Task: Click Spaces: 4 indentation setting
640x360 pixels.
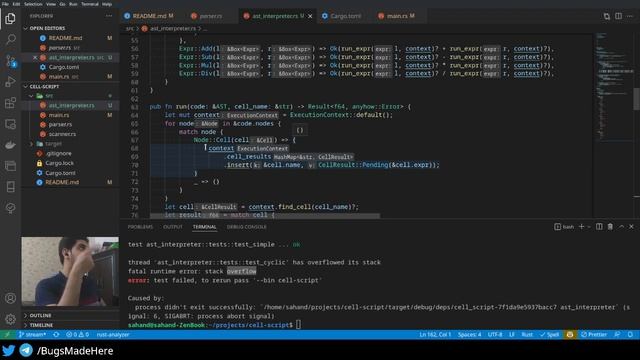Action: click(469, 334)
